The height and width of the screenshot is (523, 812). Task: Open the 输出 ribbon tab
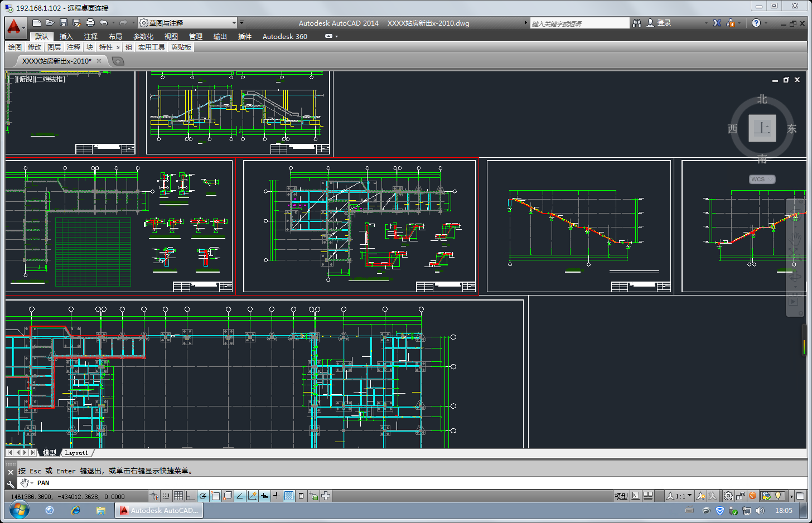click(220, 36)
